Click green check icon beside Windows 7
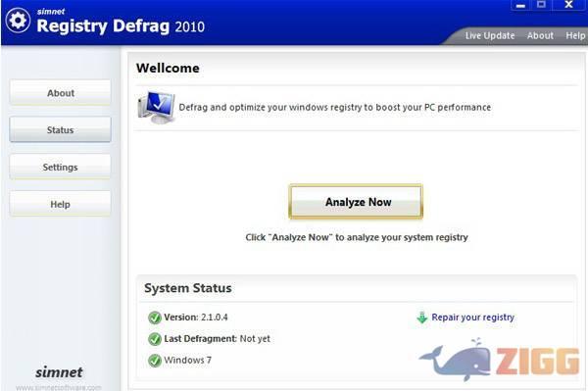Image resolution: width=588 pixels, height=391 pixels. coord(155,361)
